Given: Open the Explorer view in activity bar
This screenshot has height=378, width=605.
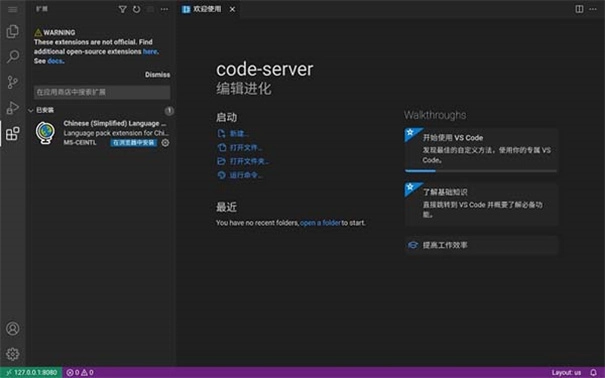Looking at the screenshot, I should click(12, 31).
